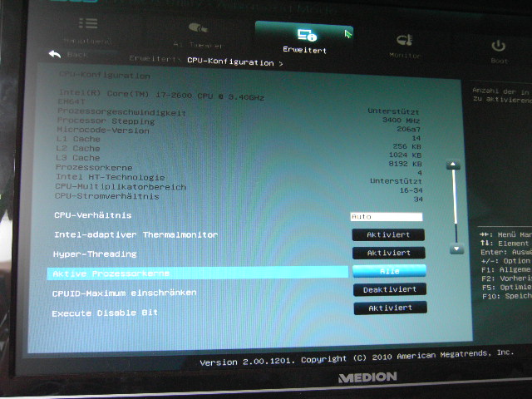The image size is (532, 399).
Task: Open Intel-adaptiver Thermalmonitor Aktiviert option
Action: pyautogui.click(x=388, y=234)
